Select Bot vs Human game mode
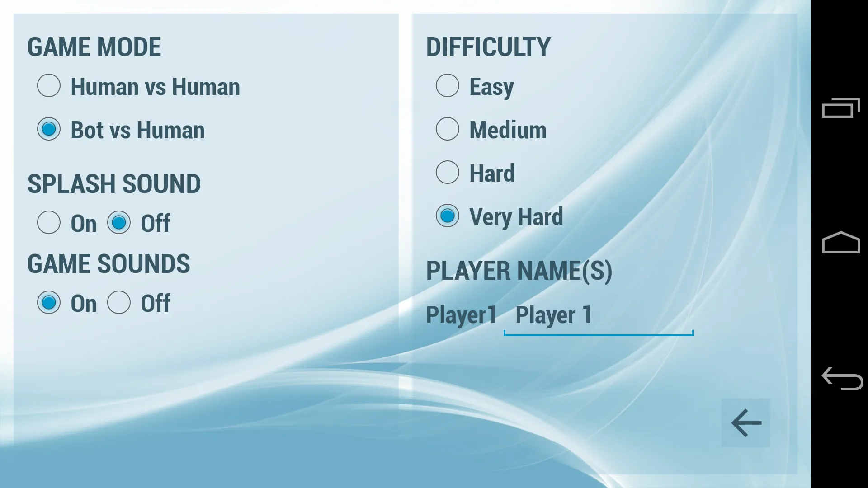 pos(49,129)
